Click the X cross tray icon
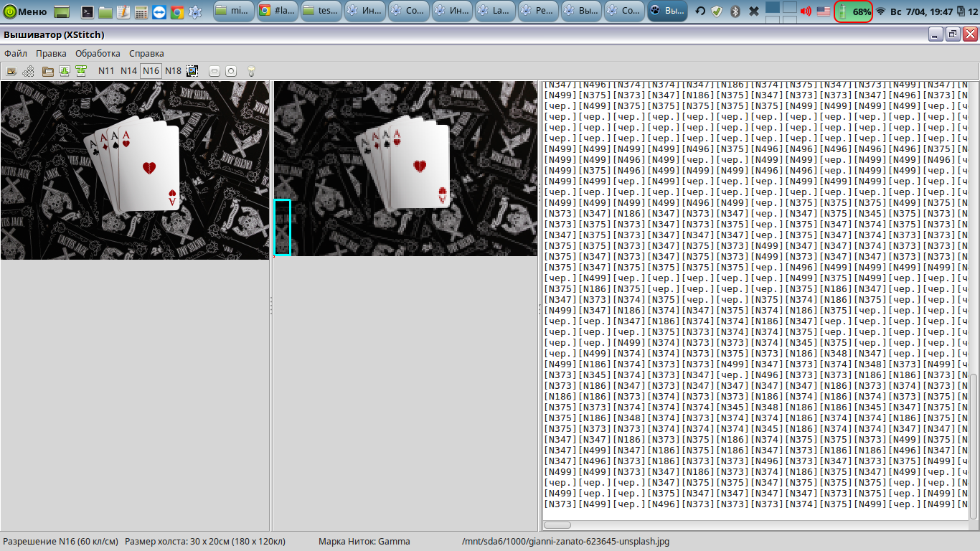The image size is (980, 551). [753, 11]
